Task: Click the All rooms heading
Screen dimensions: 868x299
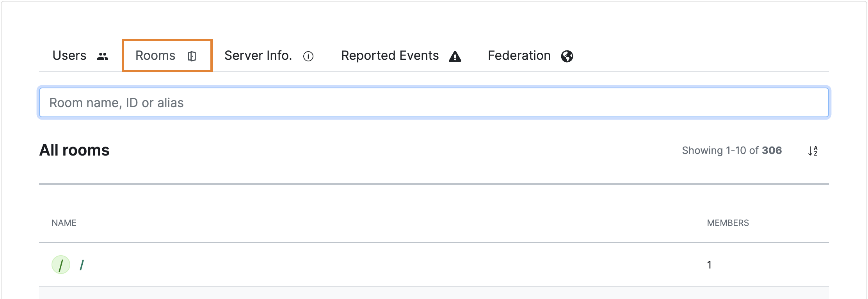Action: pyautogui.click(x=75, y=150)
